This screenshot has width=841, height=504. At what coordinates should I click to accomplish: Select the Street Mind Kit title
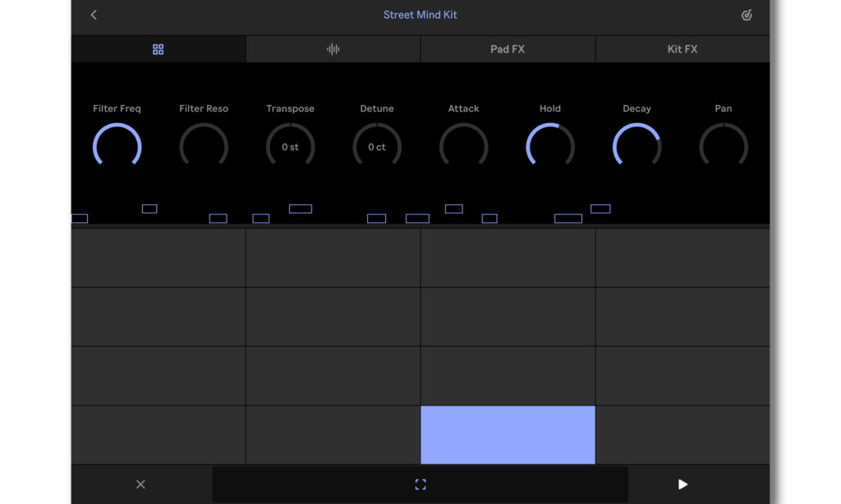click(x=420, y=15)
